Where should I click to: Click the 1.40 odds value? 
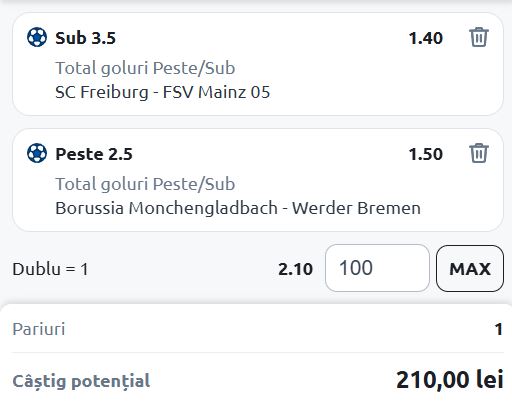(x=426, y=38)
